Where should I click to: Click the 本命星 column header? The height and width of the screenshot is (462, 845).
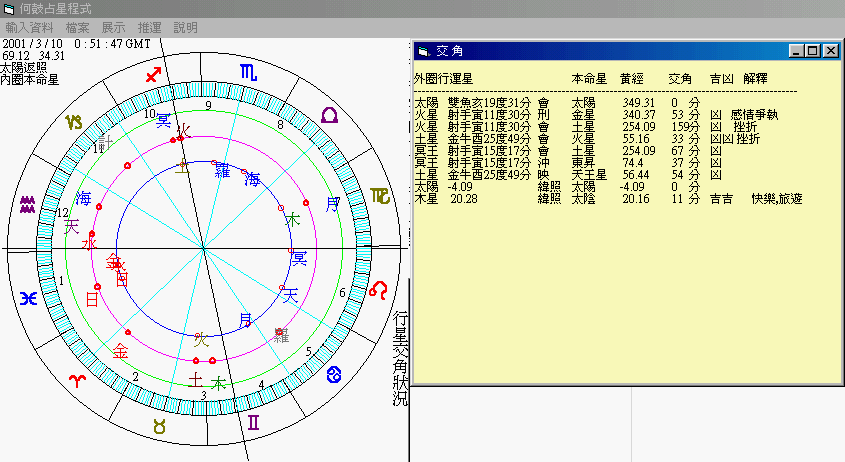point(589,79)
